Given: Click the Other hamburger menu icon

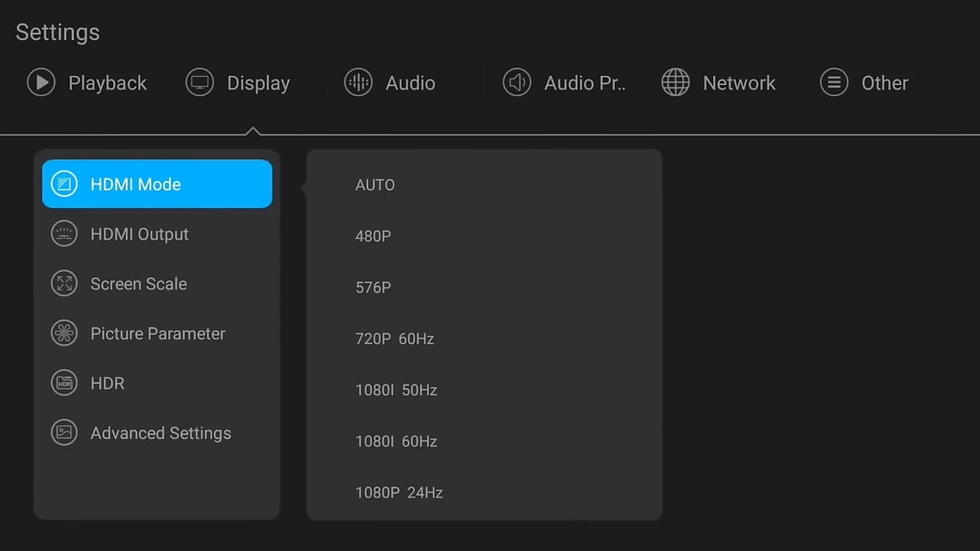Looking at the screenshot, I should point(834,82).
